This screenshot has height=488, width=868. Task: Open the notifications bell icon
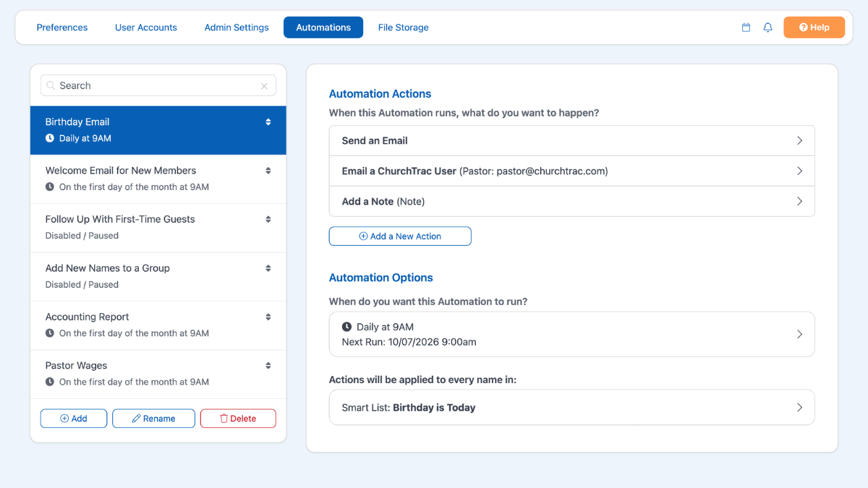click(768, 27)
